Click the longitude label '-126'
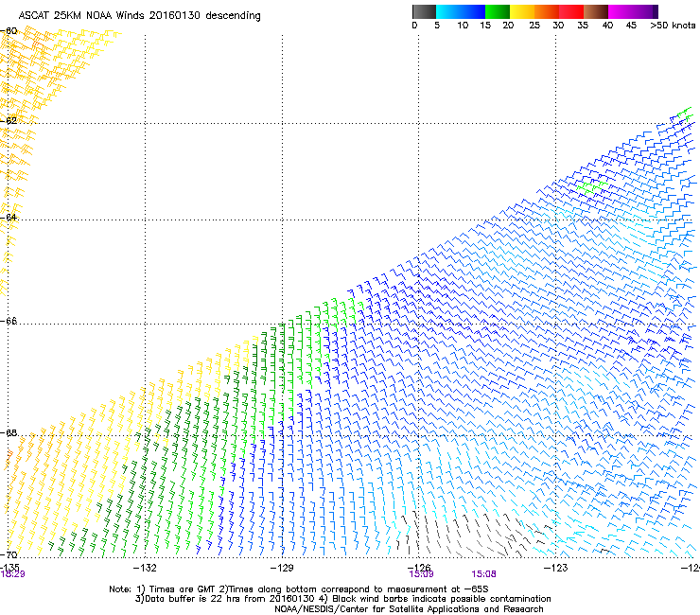The height and width of the screenshot is (615, 700). (x=419, y=567)
